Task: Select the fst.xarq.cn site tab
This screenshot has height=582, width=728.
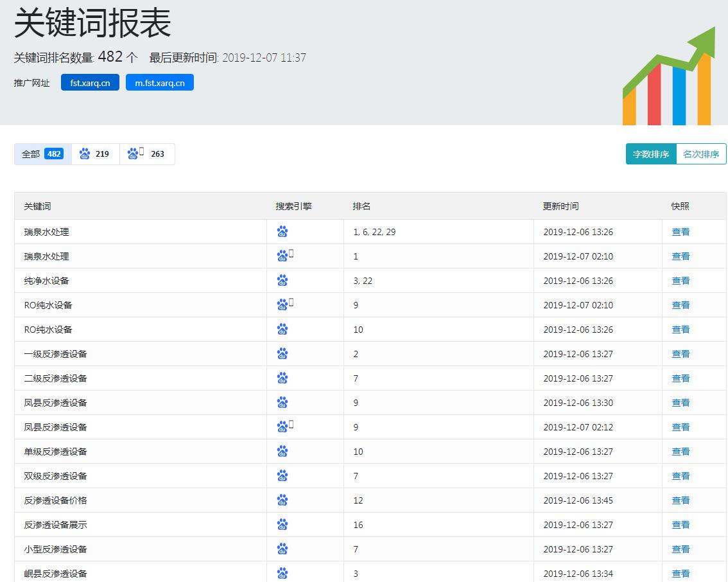Action: point(89,82)
